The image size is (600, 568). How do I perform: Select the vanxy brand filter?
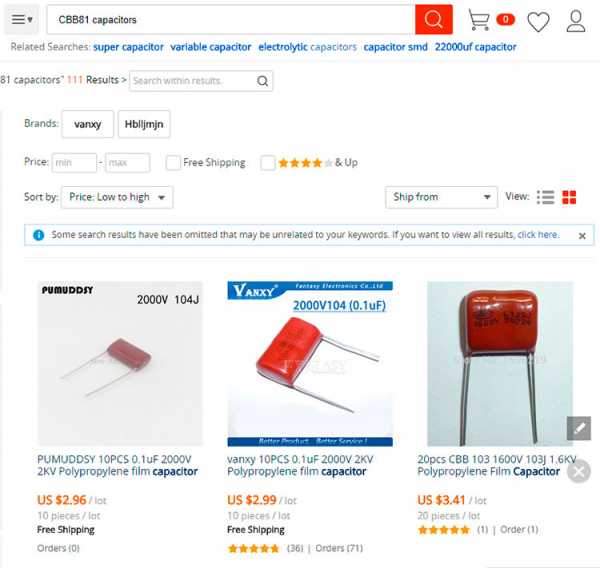pos(88,124)
